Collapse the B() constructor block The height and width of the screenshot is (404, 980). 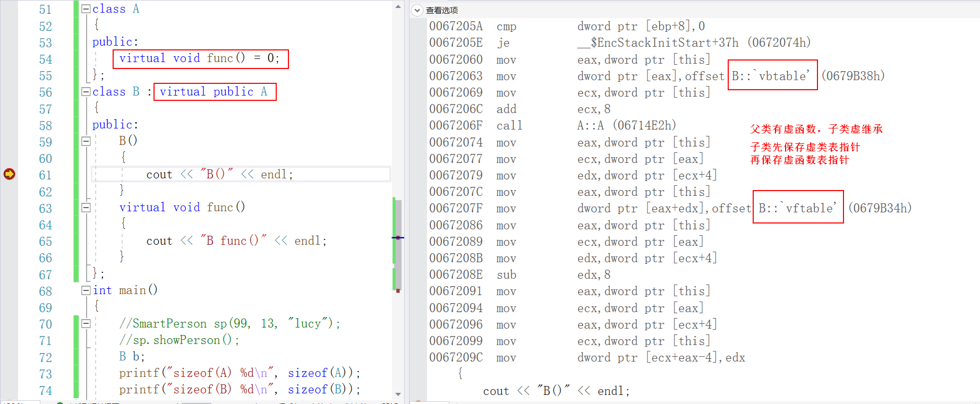pyautogui.click(x=86, y=141)
